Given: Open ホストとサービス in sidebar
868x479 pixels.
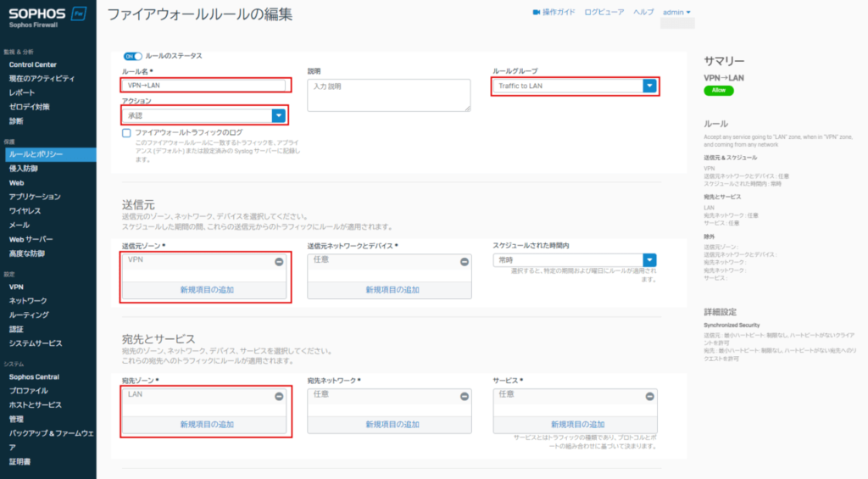Looking at the screenshot, I should [x=36, y=404].
